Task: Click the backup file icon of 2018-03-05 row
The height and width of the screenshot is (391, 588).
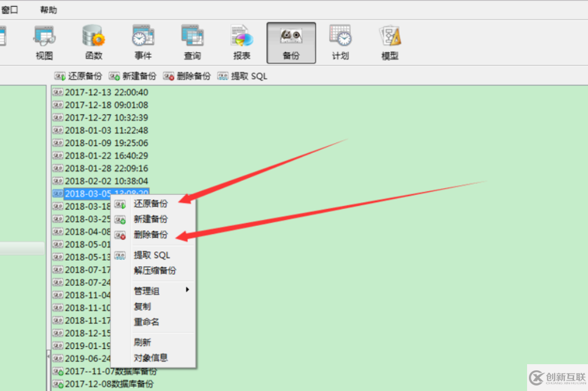Action: point(58,194)
